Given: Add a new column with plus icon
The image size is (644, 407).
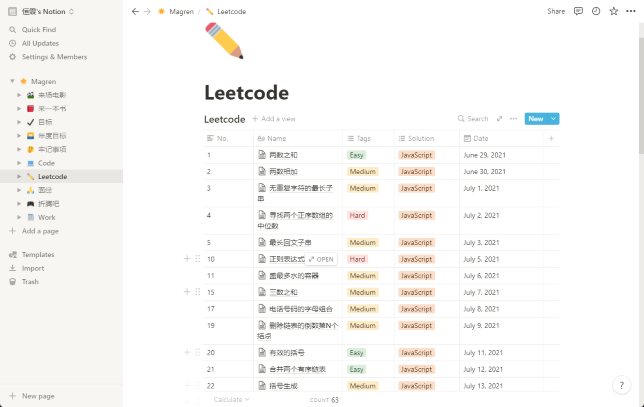Looking at the screenshot, I should [551, 138].
